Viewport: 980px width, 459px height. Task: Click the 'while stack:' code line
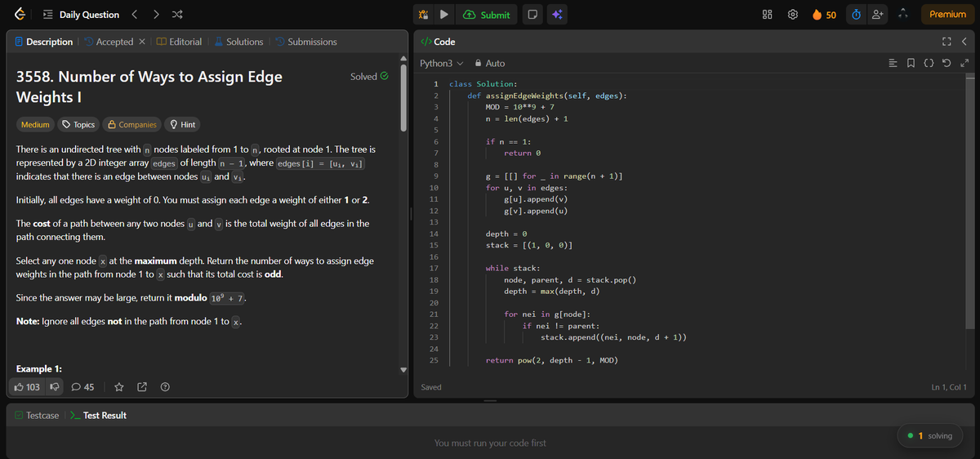(x=514, y=268)
